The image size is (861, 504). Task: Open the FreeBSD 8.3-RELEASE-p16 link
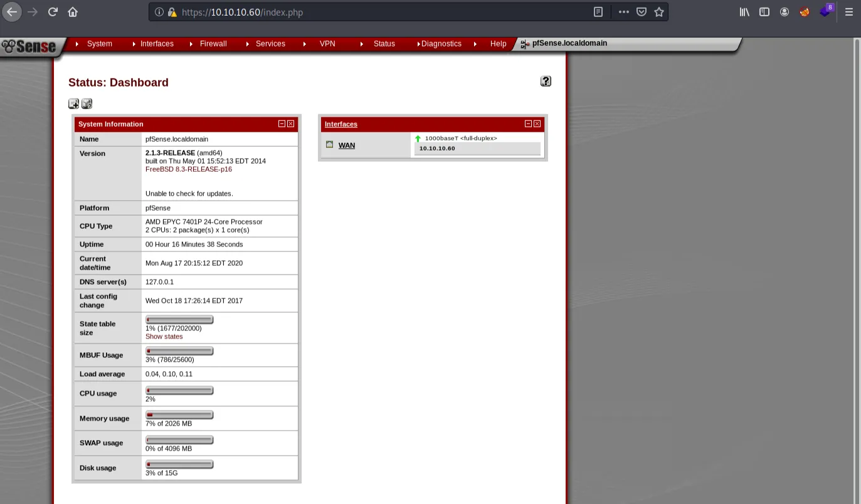coord(189,169)
